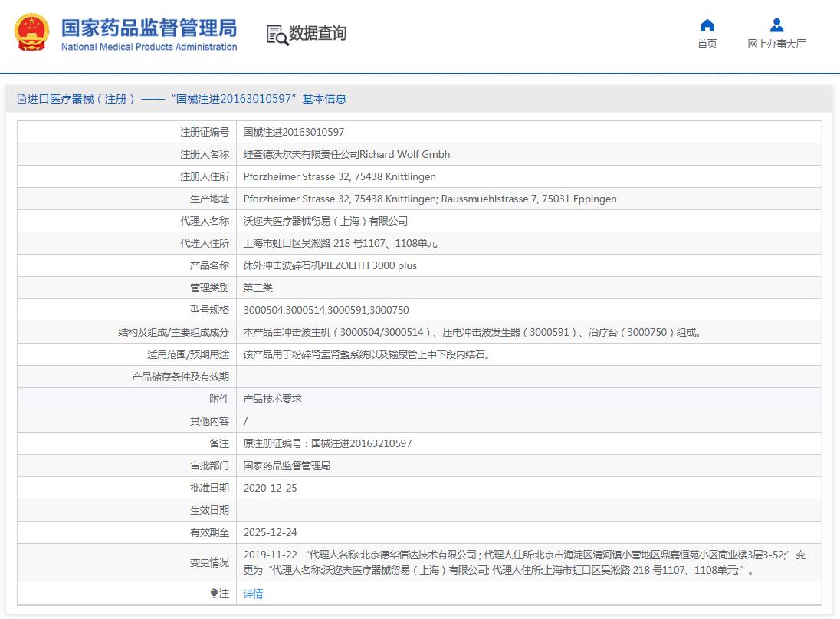The width and height of the screenshot is (840, 619).
Task: Click expiry date 2025-12-24
Action: pos(270,532)
